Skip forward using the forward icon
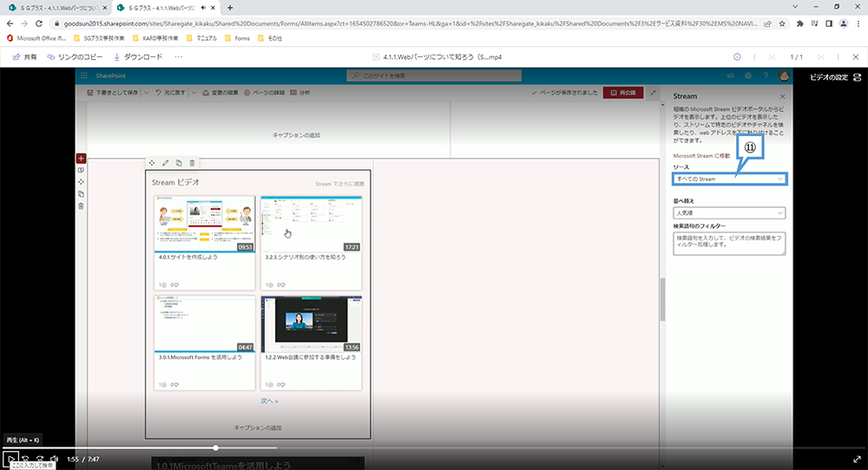 point(40,459)
